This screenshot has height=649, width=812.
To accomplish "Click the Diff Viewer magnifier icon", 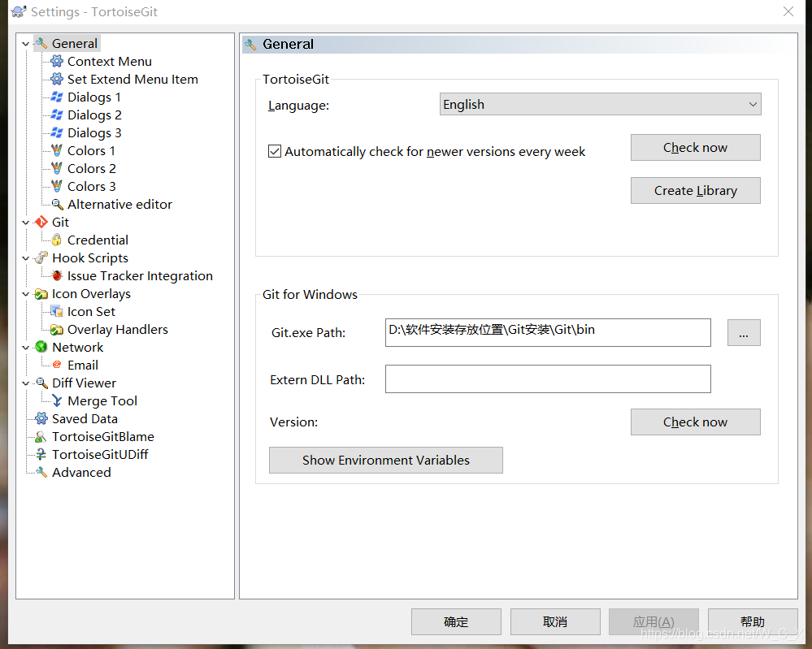I will tap(41, 383).
